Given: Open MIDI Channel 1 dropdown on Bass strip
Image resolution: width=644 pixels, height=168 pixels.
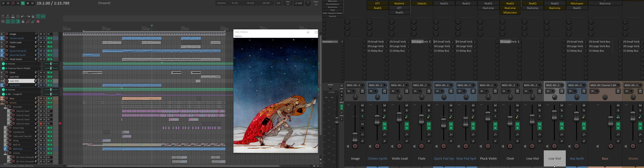Looking at the screenshot, I should tap(605, 85).
